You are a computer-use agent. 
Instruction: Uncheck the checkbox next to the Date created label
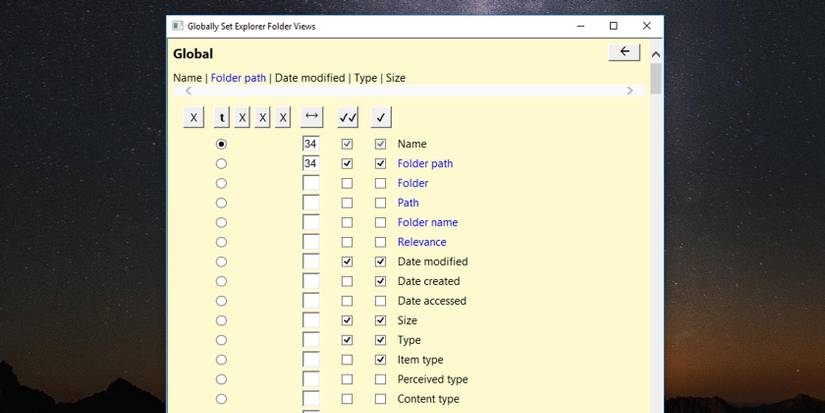click(x=380, y=281)
